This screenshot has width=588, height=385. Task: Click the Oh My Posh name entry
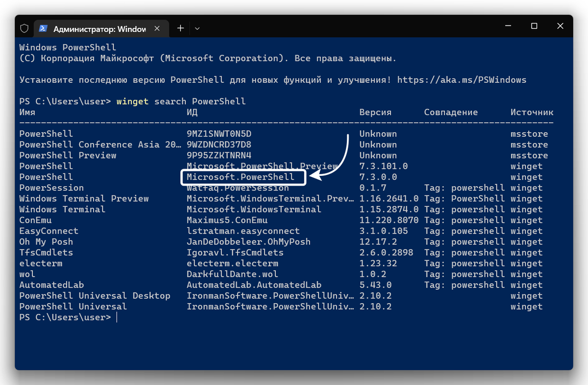46,241
